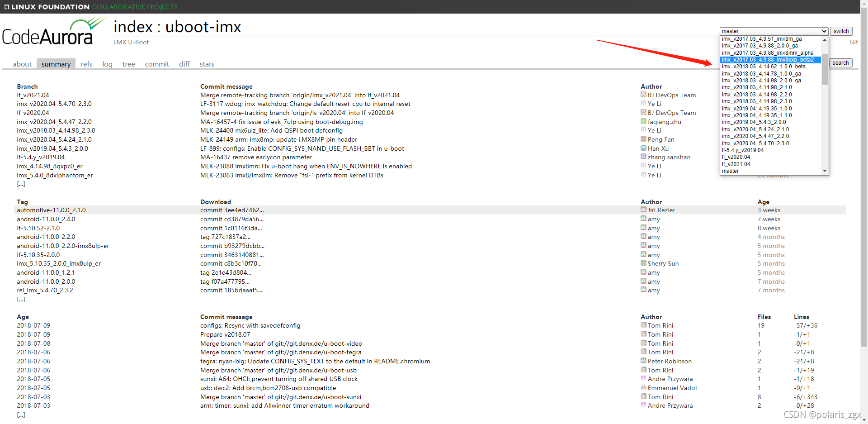
Task: Open tag rel_imx_5.4.70_2.3.2
Action: pyautogui.click(x=45, y=290)
